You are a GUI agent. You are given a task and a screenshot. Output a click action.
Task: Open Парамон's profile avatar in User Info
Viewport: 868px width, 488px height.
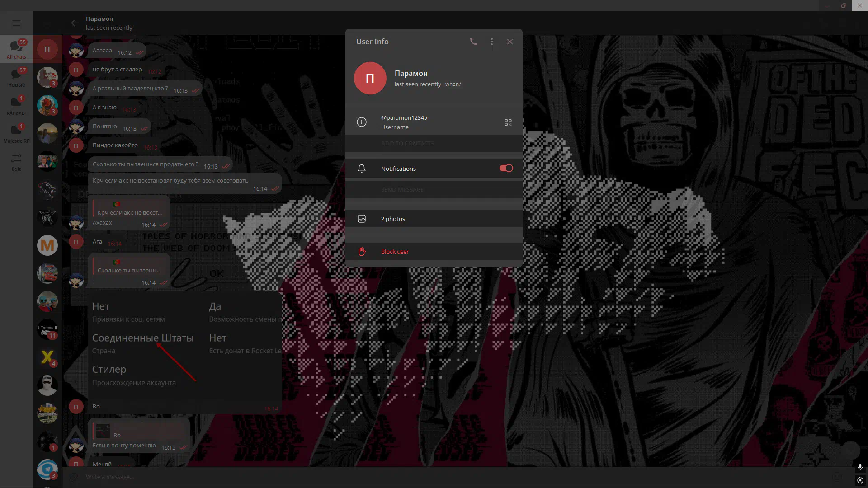(370, 78)
